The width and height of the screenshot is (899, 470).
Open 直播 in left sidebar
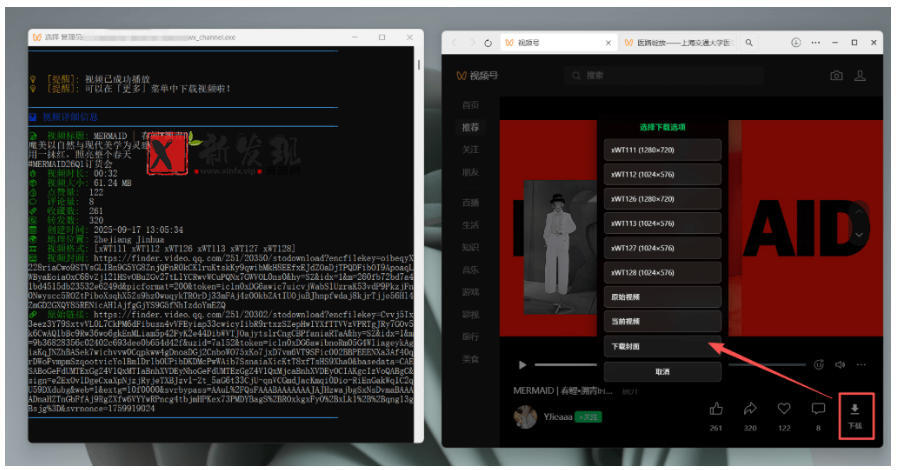pos(471,202)
